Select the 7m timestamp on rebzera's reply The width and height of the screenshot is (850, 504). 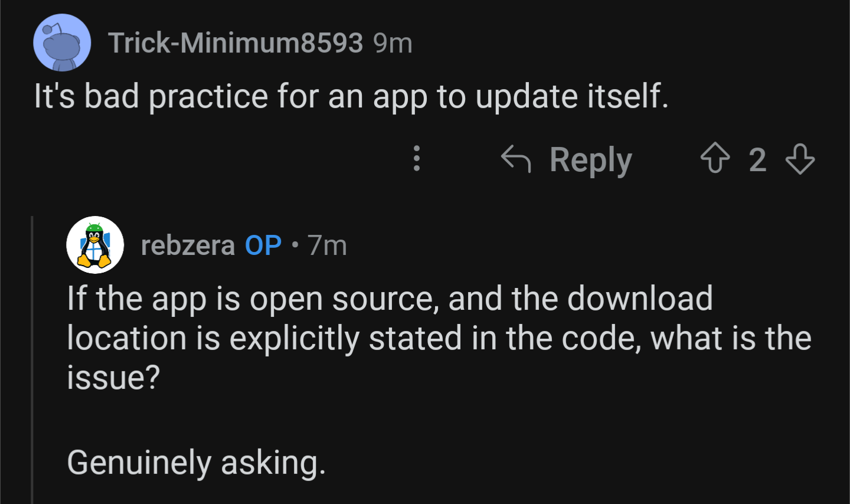pyautogui.click(x=327, y=246)
